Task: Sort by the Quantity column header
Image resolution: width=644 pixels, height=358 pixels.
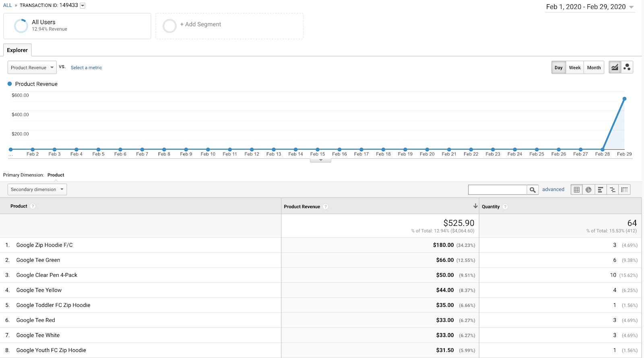Action: click(491, 207)
